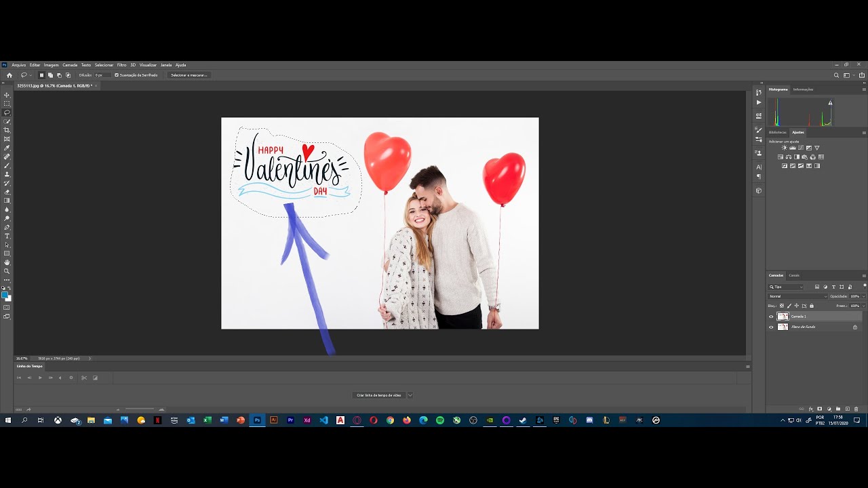Image resolution: width=868 pixels, height=488 pixels.
Task: Select the Spot Healing Brush tool
Action: coord(7,157)
